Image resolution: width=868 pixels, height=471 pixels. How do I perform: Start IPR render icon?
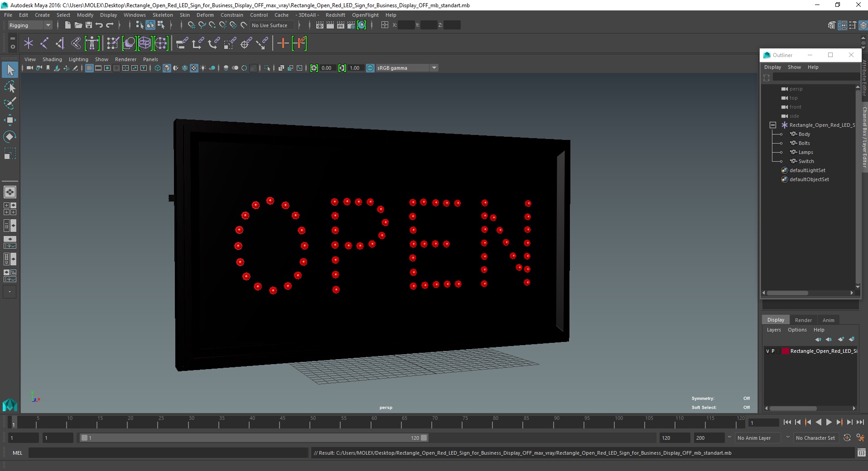(340, 25)
